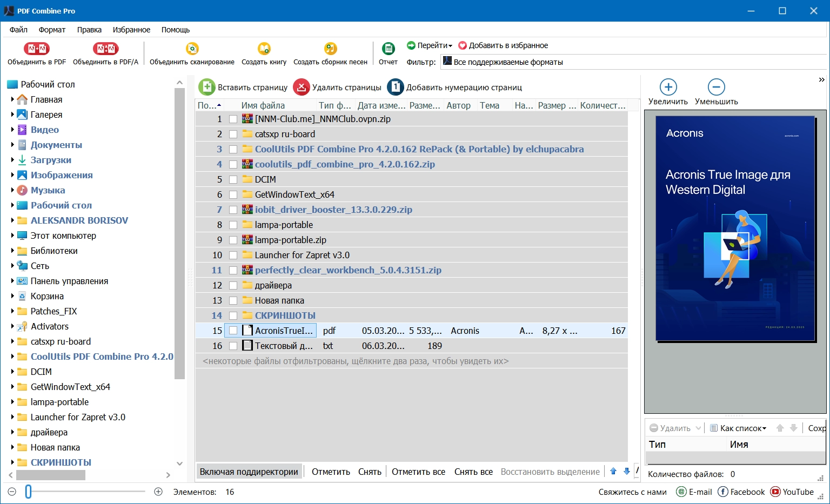830x504 pixels.
Task: Open the Отчет report icon
Action: [388, 49]
